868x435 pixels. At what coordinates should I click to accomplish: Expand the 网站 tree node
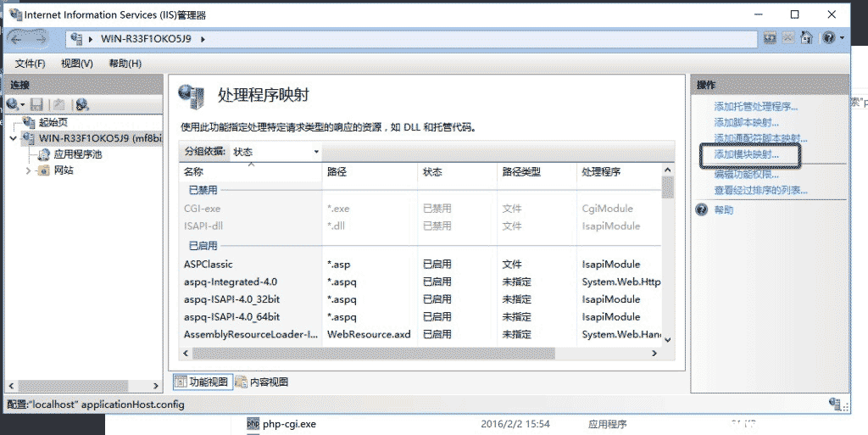28,170
